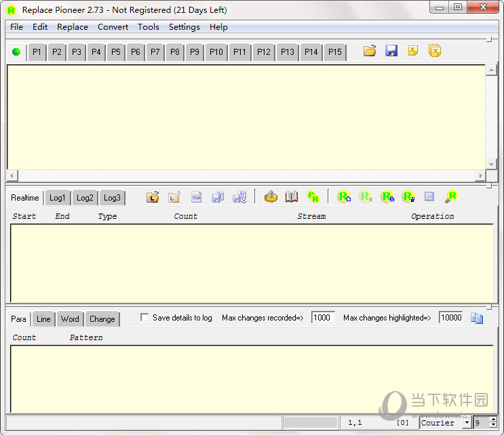Select the Realtime tab
The image size is (504, 435).
point(24,197)
